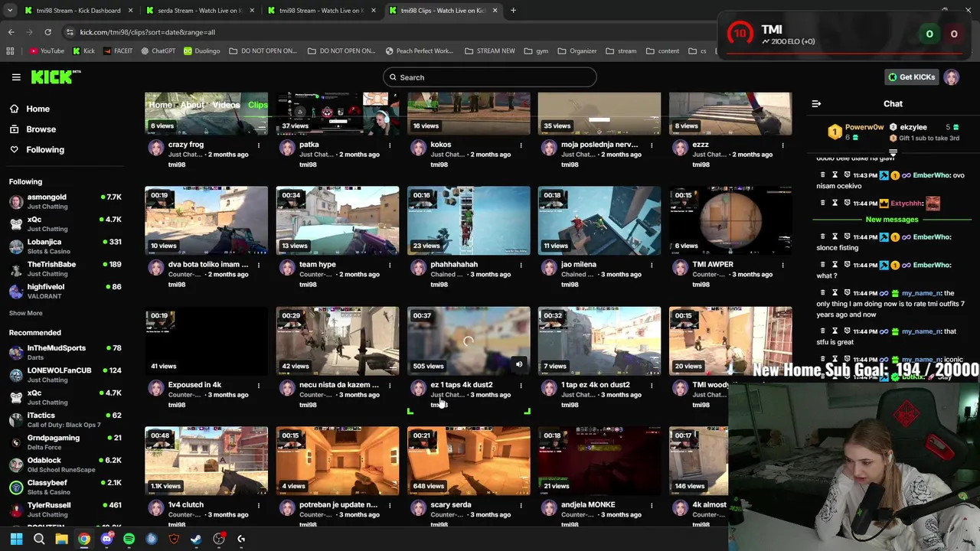Open a new browser tab
Viewport: 980px width, 551px height.
click(x=513, y=11)
